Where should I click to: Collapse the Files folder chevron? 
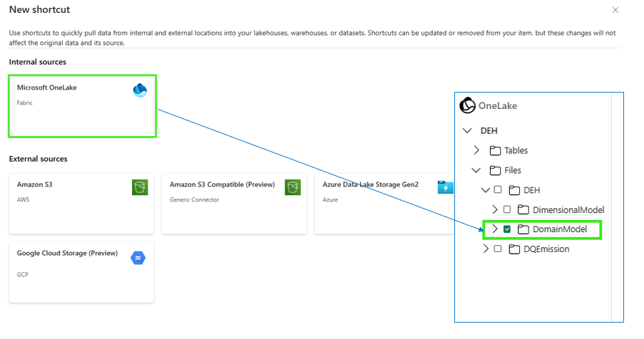coord(476,170)
